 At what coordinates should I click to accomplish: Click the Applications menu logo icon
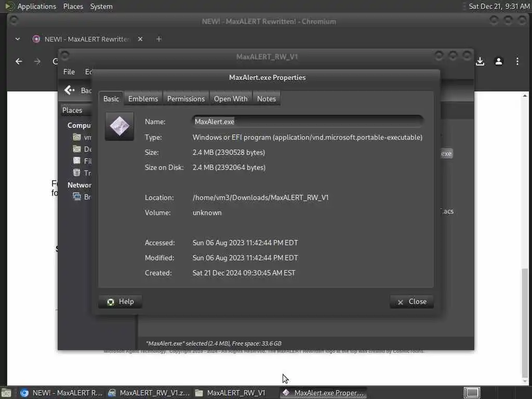coord(9,6)
